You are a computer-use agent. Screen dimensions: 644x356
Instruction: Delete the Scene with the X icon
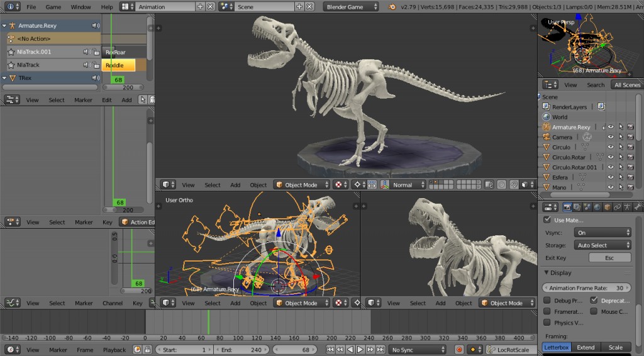(x=311, y=7)
